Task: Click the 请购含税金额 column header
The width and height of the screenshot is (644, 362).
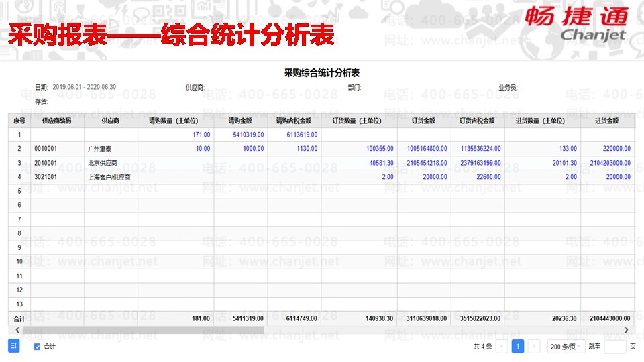Action: [x=294, y=121]
